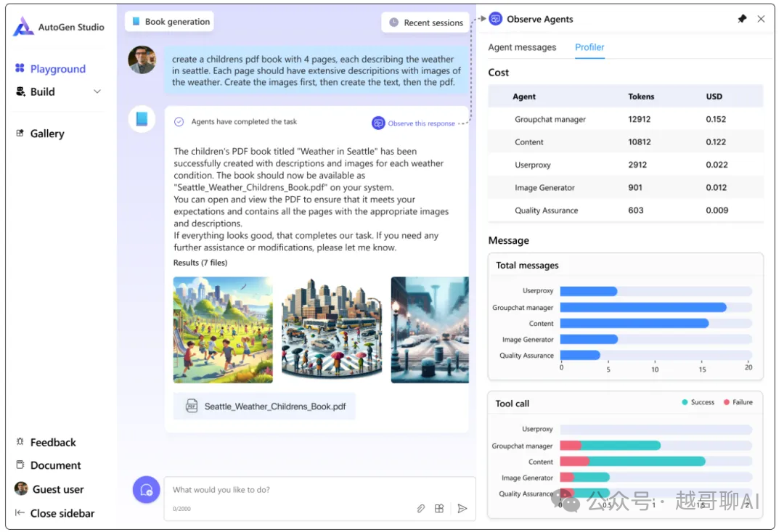Click the user photo beside the prompt
The height and width of the screenshot is (532, 784).
[x=142, y=60]
